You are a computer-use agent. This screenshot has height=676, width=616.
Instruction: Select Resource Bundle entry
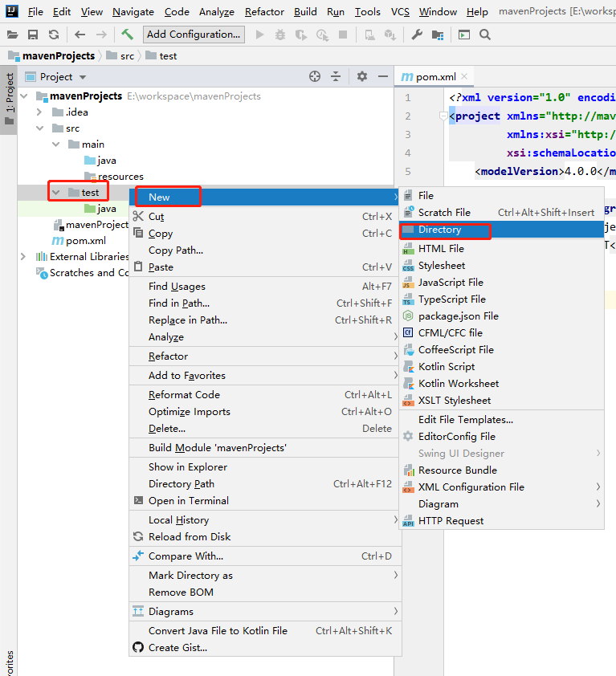501,470
